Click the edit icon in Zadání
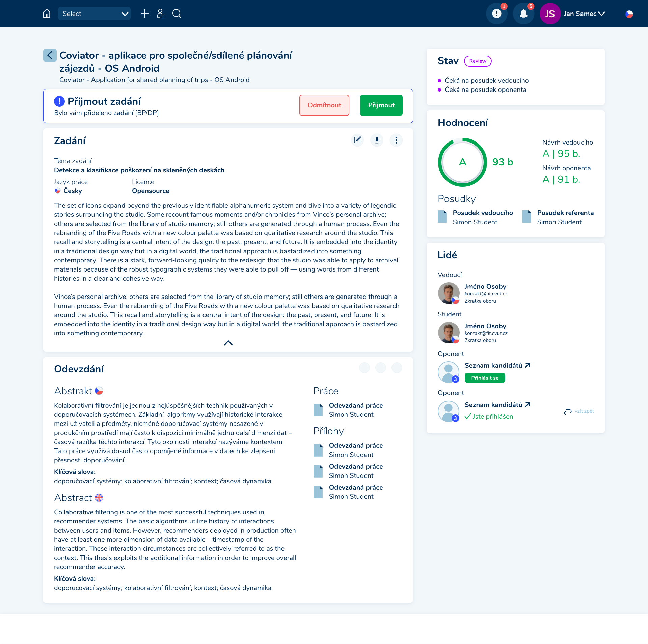648x644 pixels. [x=357, y=140]
